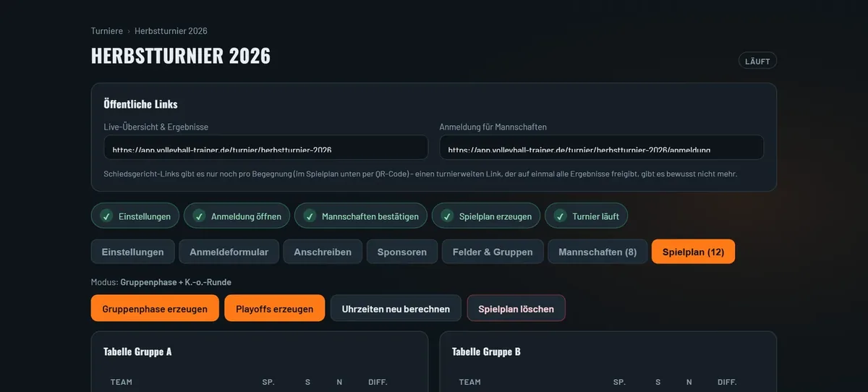This screenshot has height=392, width=868.
Task: Click the checkmark icon beside Einstellungen step
Action: pos(106,216)
